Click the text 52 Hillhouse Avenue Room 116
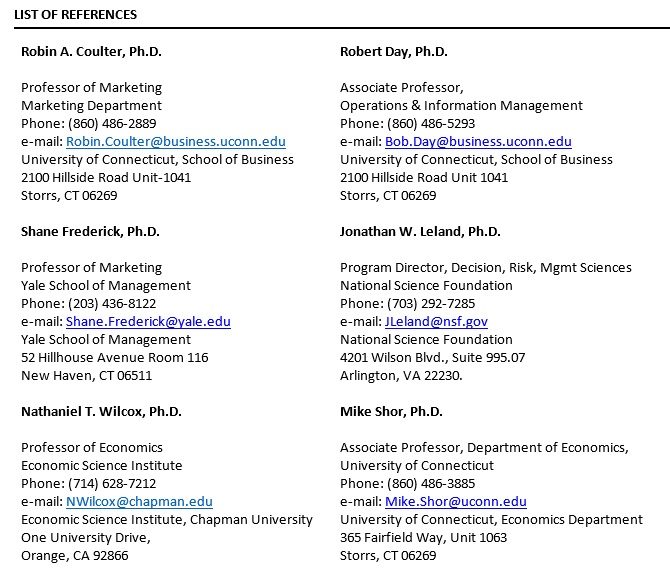Screen dimensions: 670x578 (x=115, y=357)
